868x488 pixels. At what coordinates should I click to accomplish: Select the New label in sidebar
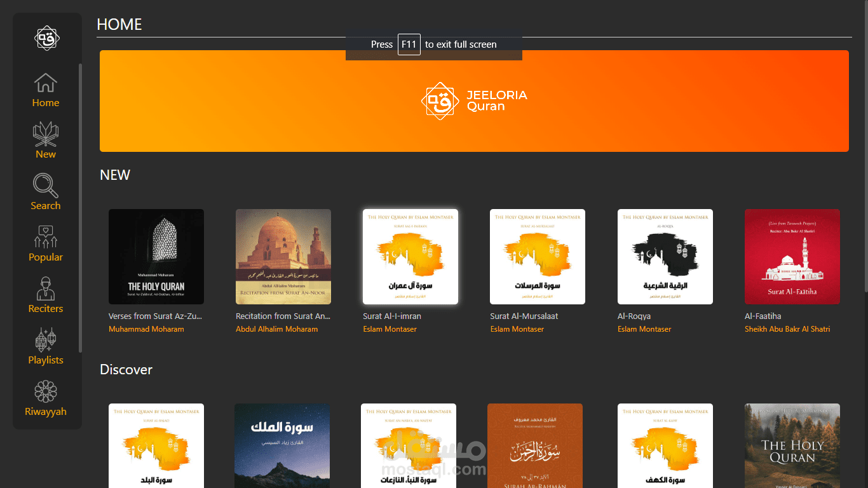(46, 154)
